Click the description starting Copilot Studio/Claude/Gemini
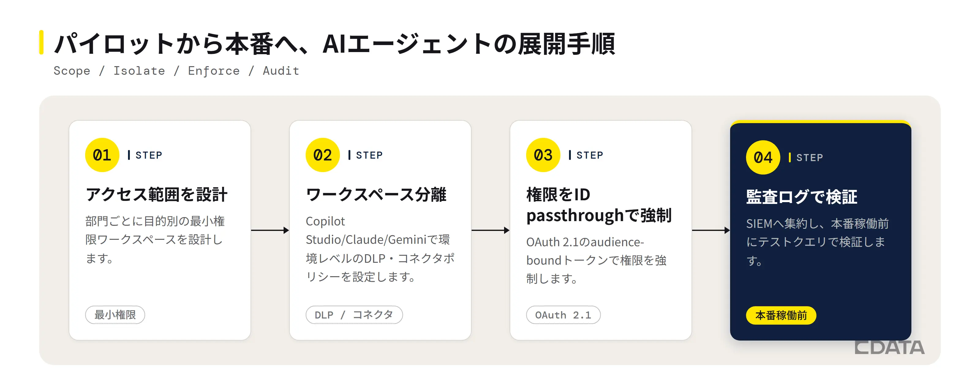This screenshot has width=980, height=392. pos(380,249)
